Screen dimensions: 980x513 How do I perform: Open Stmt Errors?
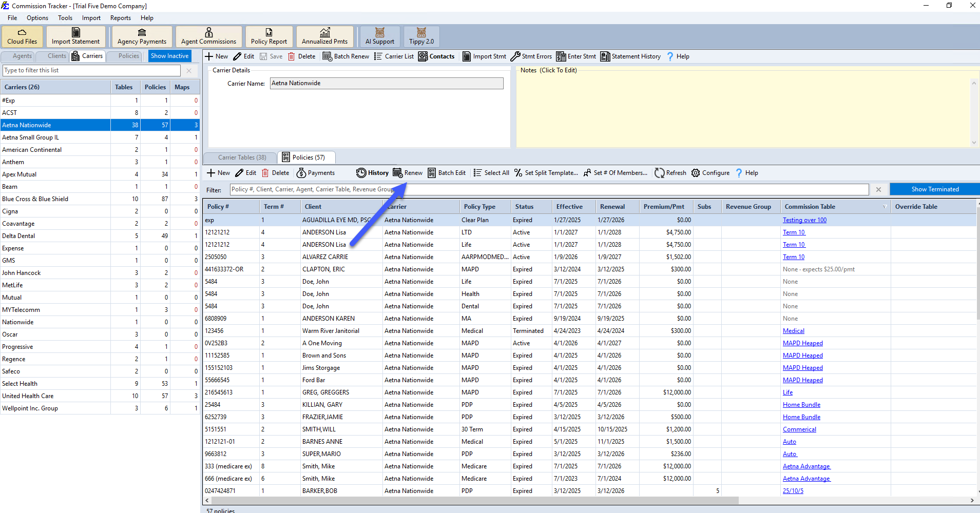pyautogui.click(x=531, y=56)
